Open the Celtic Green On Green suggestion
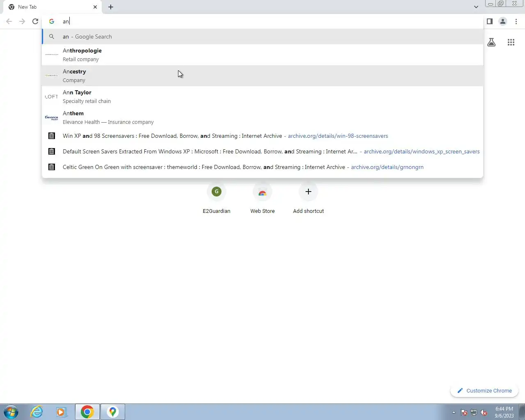525x420 pixels. [262, 167]
